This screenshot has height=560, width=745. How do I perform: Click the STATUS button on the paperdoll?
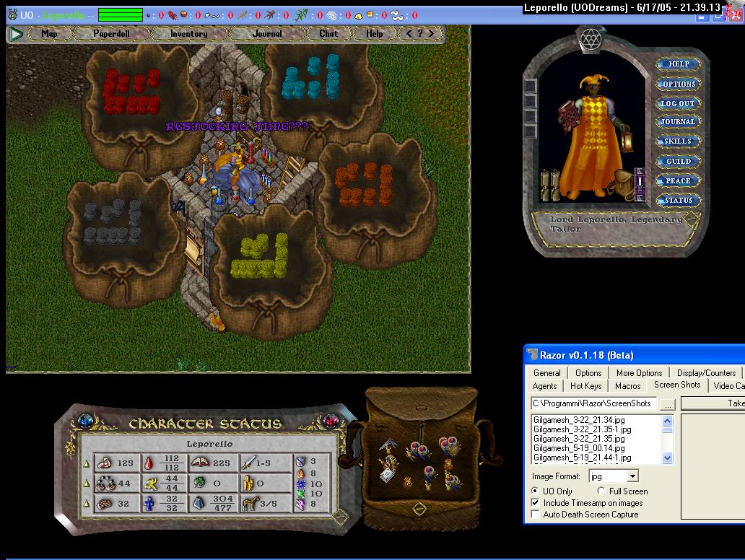point(678,200)
